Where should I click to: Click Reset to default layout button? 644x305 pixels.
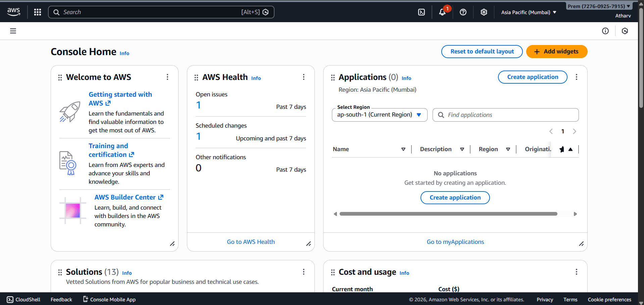(482, 51)
